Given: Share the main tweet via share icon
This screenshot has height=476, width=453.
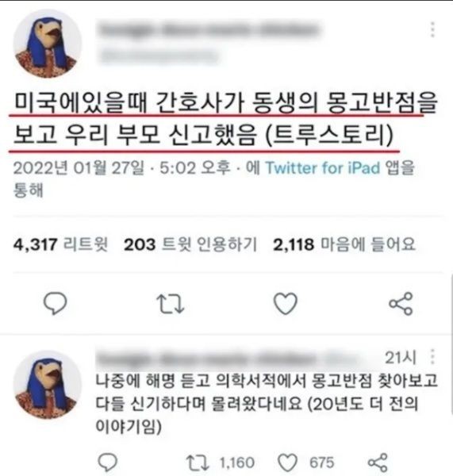Looking at the screenshot, I should point(401,303).
